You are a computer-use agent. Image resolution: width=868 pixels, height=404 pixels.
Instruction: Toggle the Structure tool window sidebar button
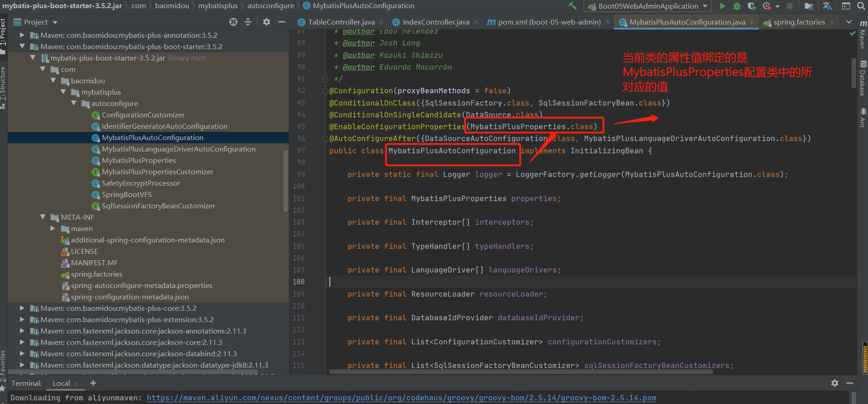point(4,88)
